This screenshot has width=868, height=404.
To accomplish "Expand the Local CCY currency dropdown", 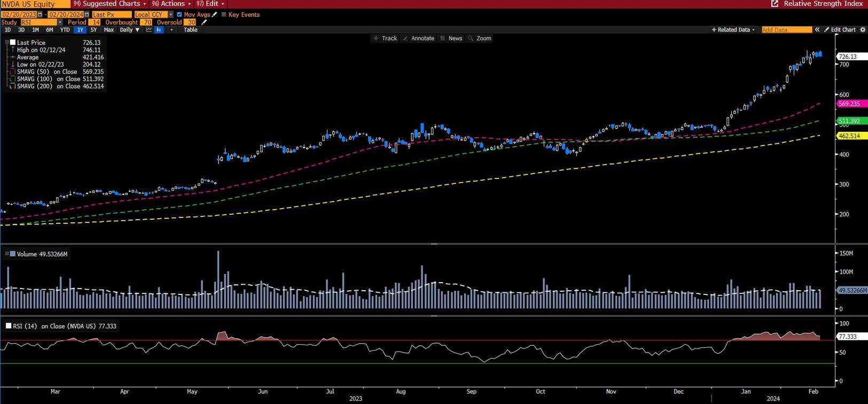I will pyautogui.click(x=170, y=14).
